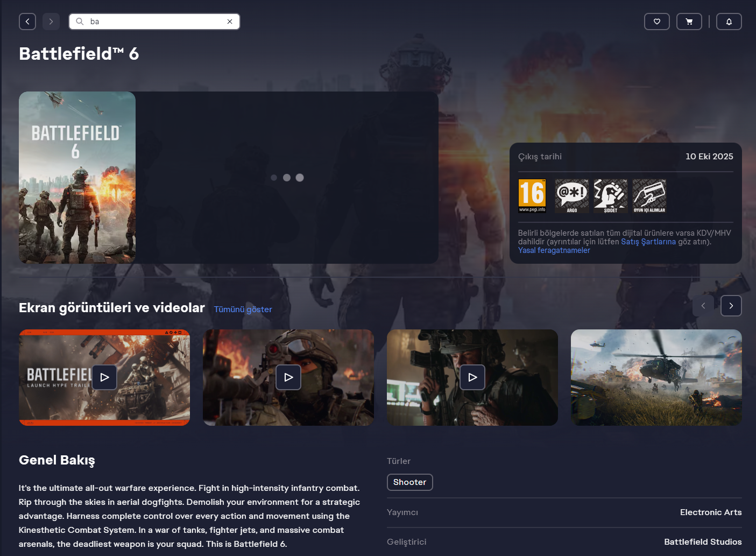Click the Battlefield 6 cover art
The height and width of the screenshot is (556, 756).
click(77, 178)
